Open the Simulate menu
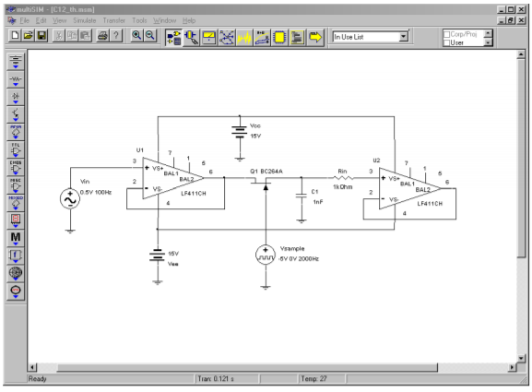Viewport: 532px width, 392px height. [85, 20]
